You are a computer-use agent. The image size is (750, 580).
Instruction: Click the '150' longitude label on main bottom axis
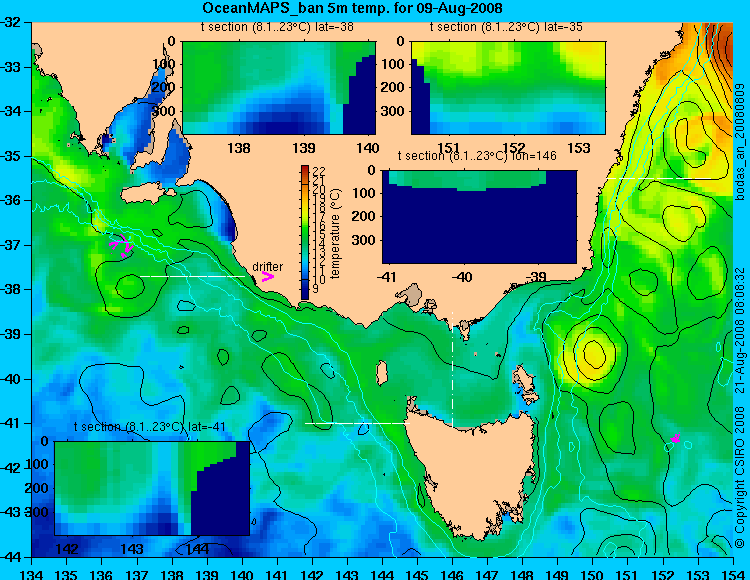pos(592,574)
